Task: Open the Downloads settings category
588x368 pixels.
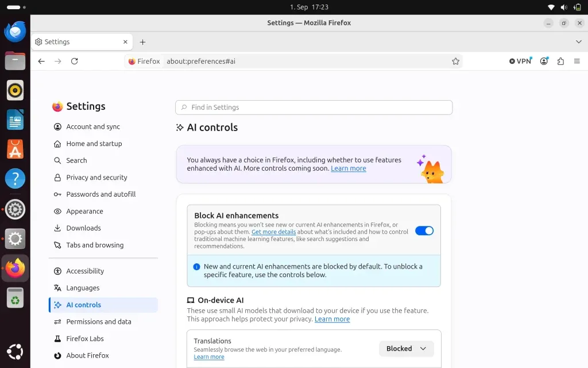Action: click(x=103, y=228)
